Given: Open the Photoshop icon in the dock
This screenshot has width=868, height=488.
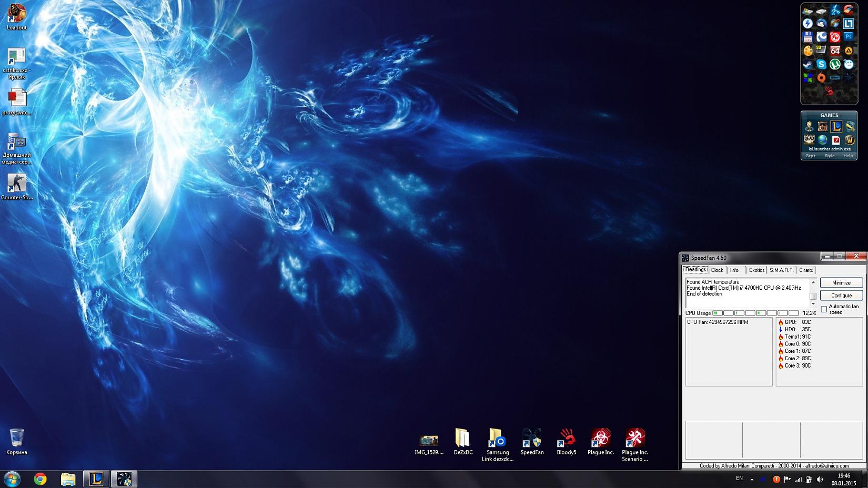Looking at the screenshot, I should (x=848, y=37).
